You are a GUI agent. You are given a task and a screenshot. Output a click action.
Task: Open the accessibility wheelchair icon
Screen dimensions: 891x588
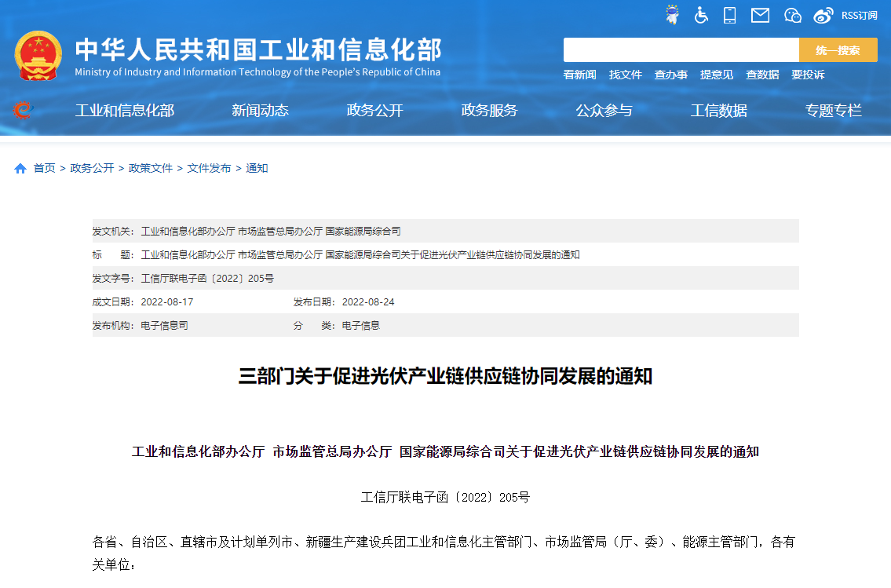[701, 14]
